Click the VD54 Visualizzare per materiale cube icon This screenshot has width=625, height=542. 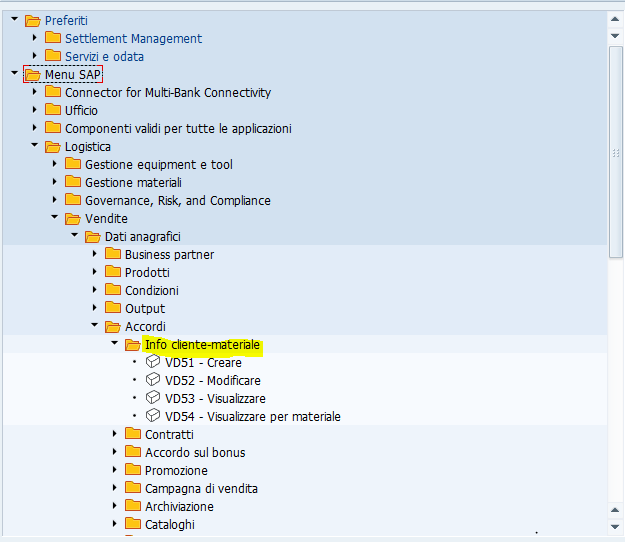pos(153,416)
